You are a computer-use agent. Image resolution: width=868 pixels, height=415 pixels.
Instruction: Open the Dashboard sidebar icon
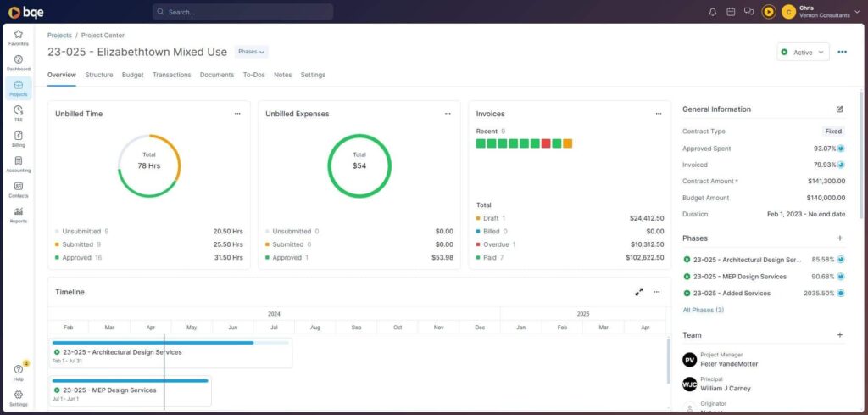(18, 63)
